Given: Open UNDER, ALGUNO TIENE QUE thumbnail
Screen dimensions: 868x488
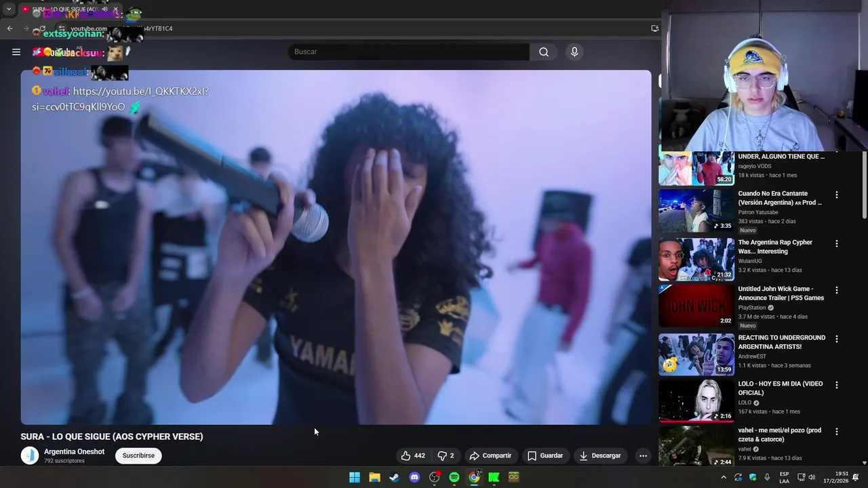Looking at the screenshot, I should click(696, 167).
